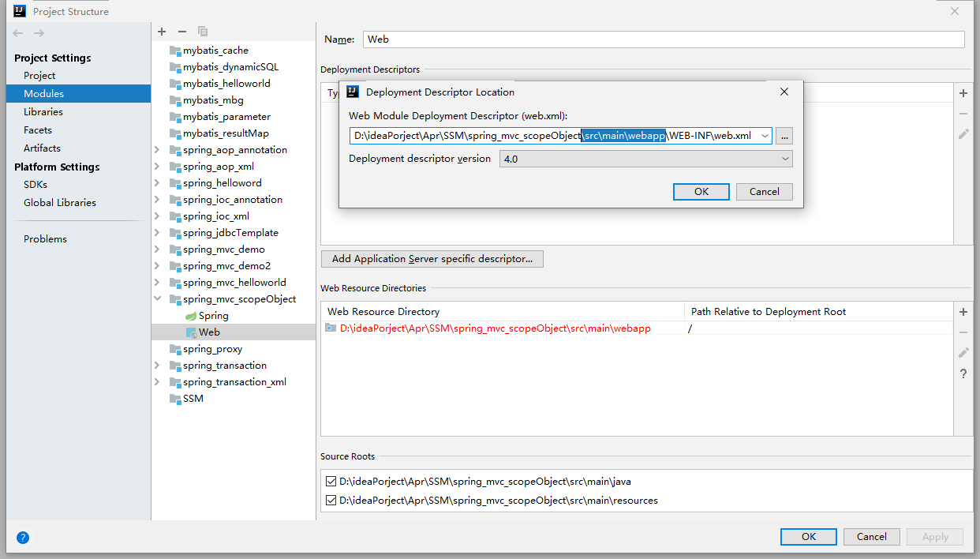The width and height of the screenshot is (980, 559).
Task: Expand the spring_mvc_demo module
Action: [157, 249]
